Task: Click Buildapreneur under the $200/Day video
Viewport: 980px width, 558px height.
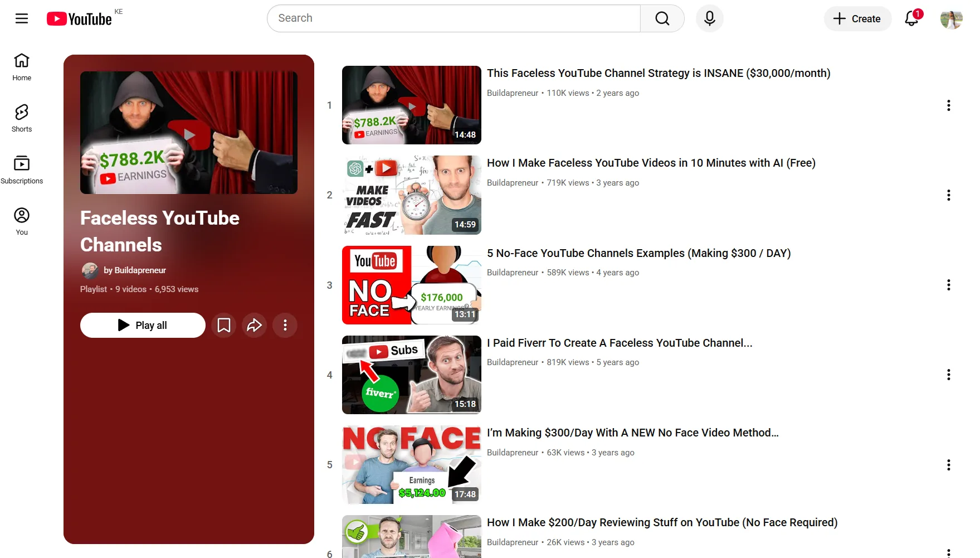Action: click(x=513, y=542)
